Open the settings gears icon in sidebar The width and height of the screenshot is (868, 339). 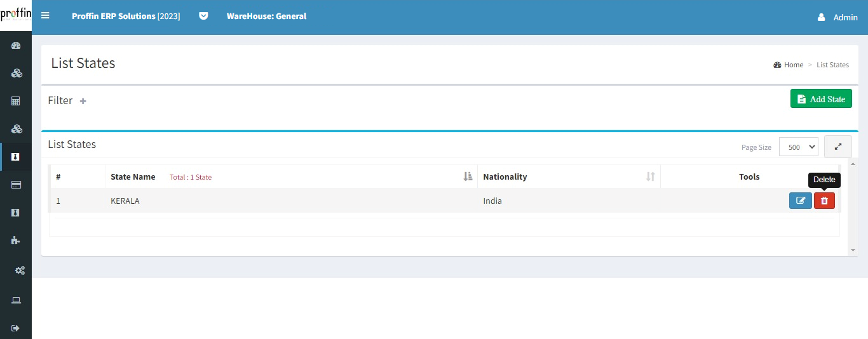20,270
